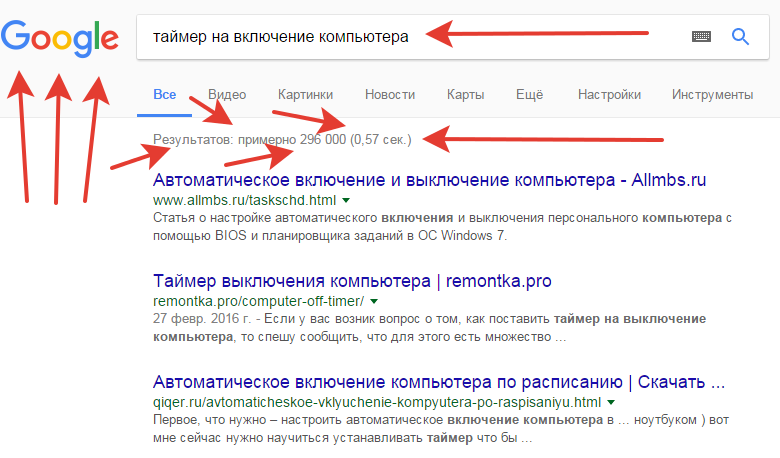Expand the dropdown arrow next to remontka.pro URL
This screenshot has height=458, width=780.
374,301
